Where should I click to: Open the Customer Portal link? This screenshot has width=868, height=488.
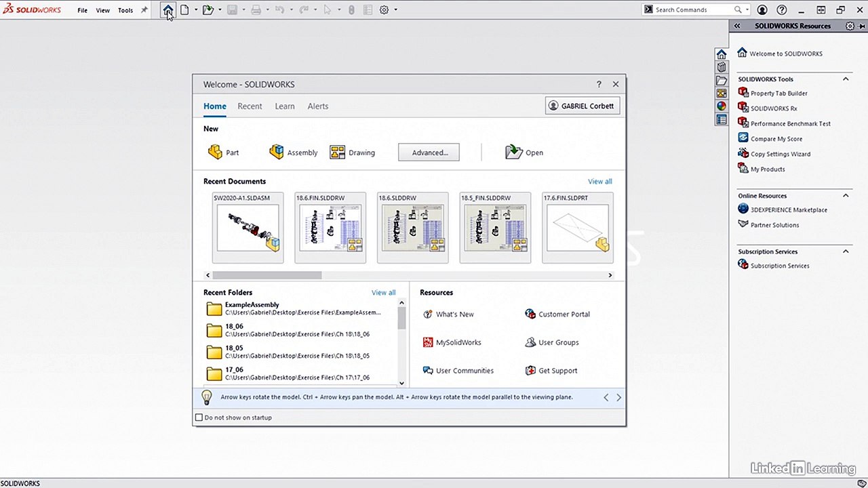[557, 314]
